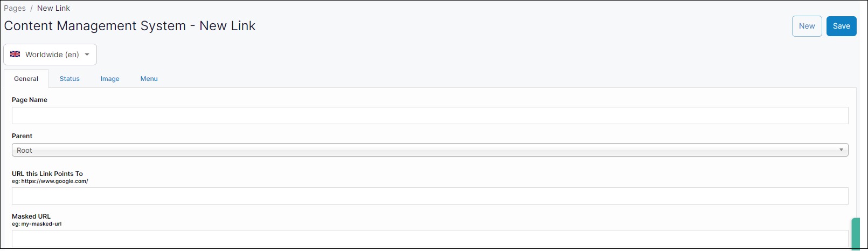Expand the Parent dropdown showing Root
Image resolution: width=868 pixels, height=251 pixels.
[x=429, y=150]
